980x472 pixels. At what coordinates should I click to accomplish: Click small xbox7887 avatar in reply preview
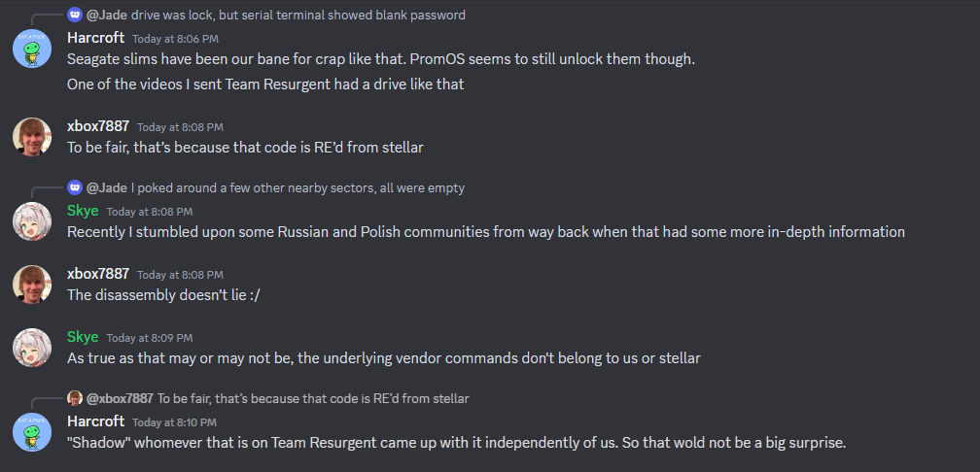tap(75, 398)
